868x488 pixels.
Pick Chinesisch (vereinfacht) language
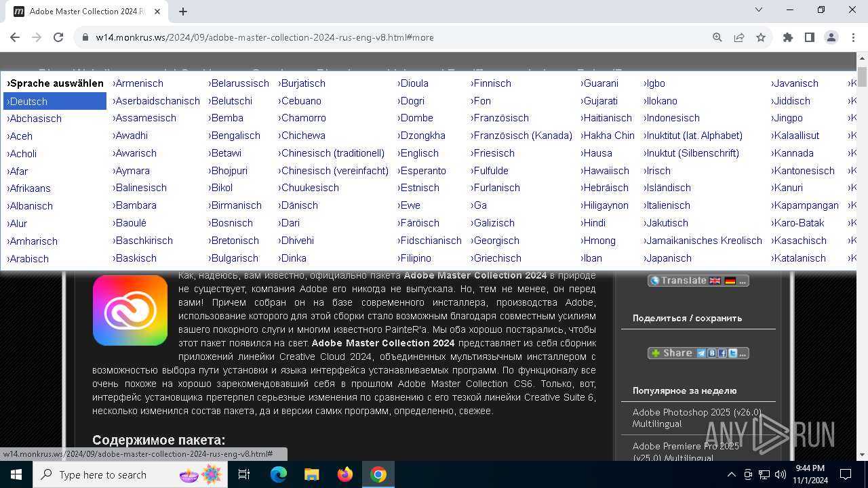point(333,171)
